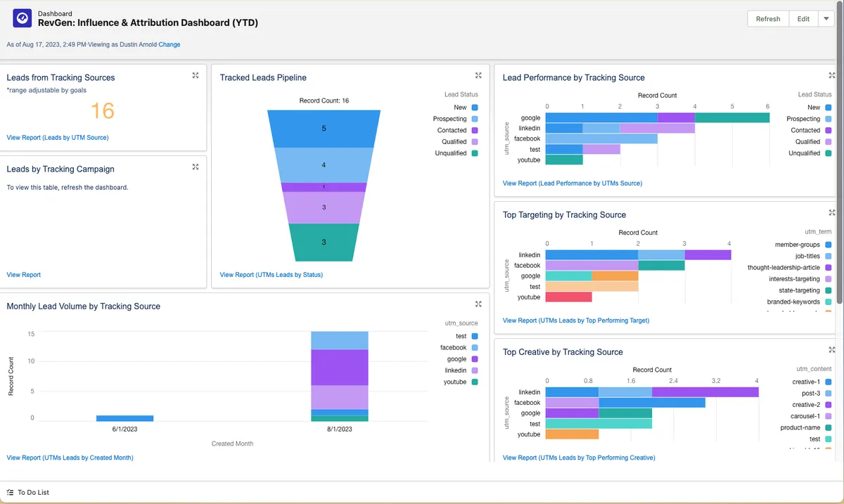Click the large 16 metric value
The image size is (844, 504).
(103, 110)
